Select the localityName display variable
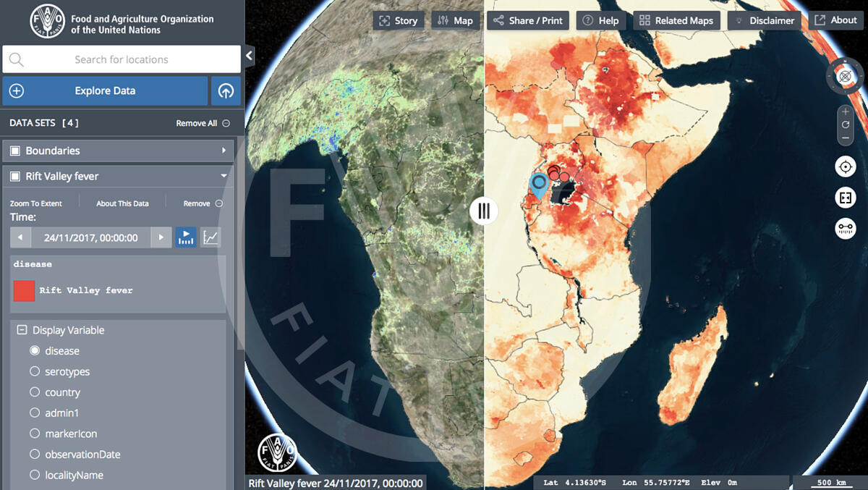The height and width of the screenshot is (490, 868). pyautogui.click(x=35, y=475)
